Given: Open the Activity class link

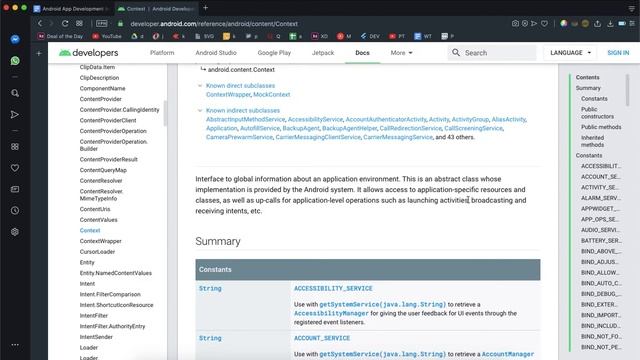Looking at the screenshot, I should (439, 119).
